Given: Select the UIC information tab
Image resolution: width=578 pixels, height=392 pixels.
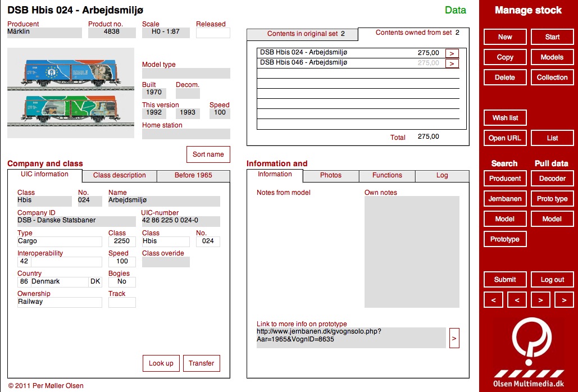Looking at the screenshot, I should coord(44,174).
